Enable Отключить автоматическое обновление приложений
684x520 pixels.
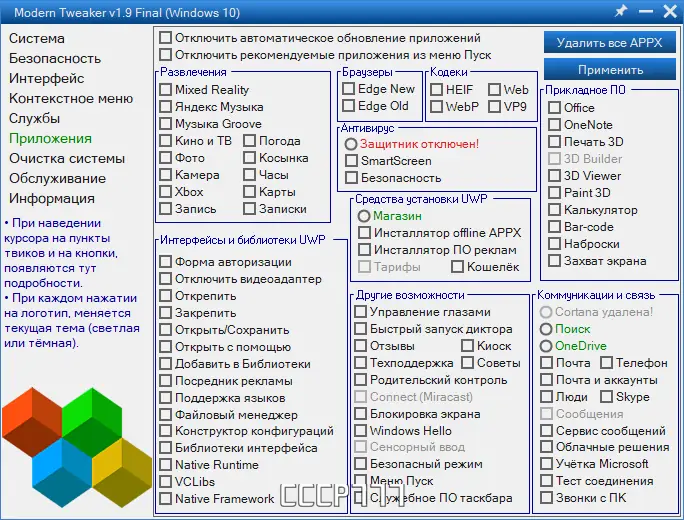165,38
